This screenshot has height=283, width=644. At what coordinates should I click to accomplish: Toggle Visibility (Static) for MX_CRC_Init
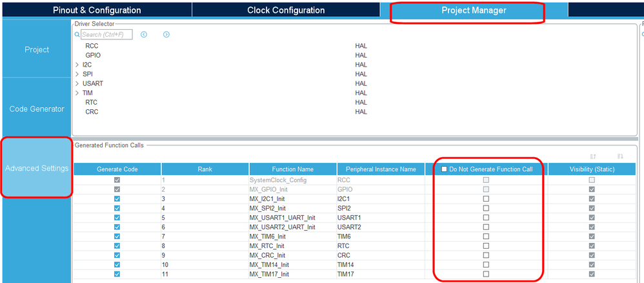(592, 255)
